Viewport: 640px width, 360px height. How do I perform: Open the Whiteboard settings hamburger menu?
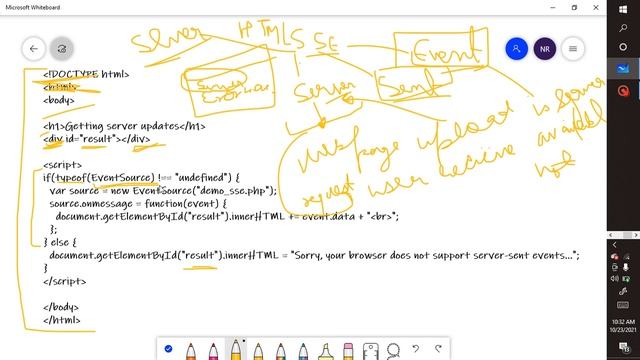point(573,49)
